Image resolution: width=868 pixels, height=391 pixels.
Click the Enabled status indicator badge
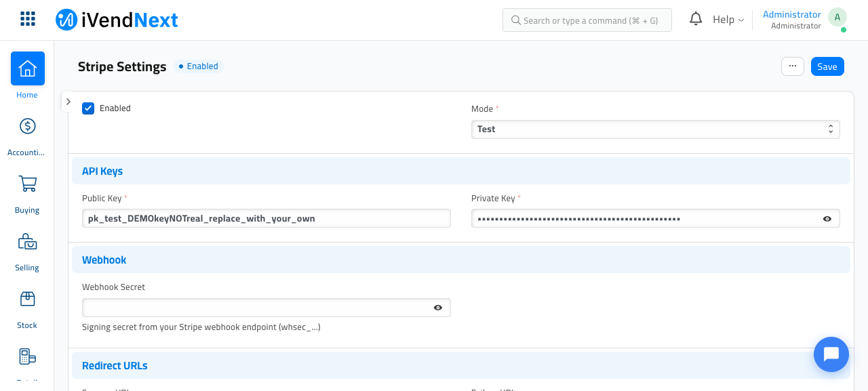pyautogui.click(x=198, y=66)
